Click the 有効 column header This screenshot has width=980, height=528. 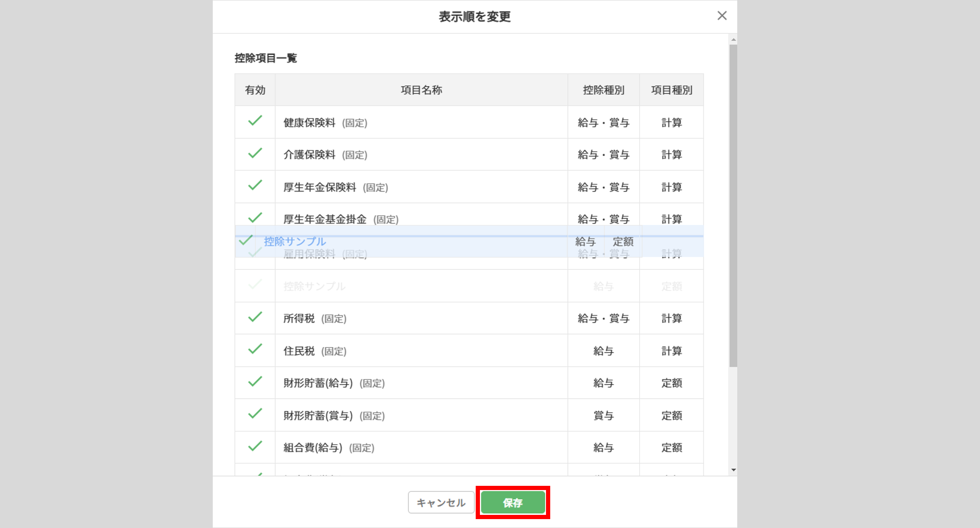tap(255, 90)
